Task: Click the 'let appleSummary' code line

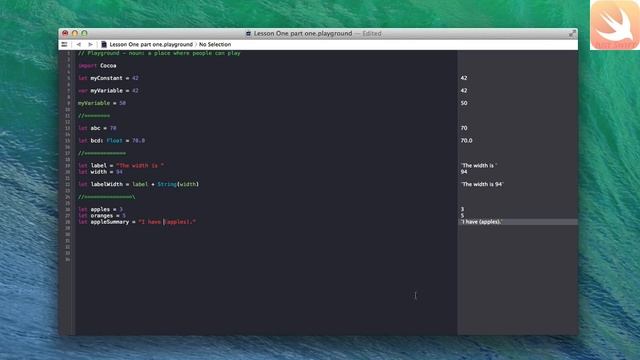Action: coord(137,222)
